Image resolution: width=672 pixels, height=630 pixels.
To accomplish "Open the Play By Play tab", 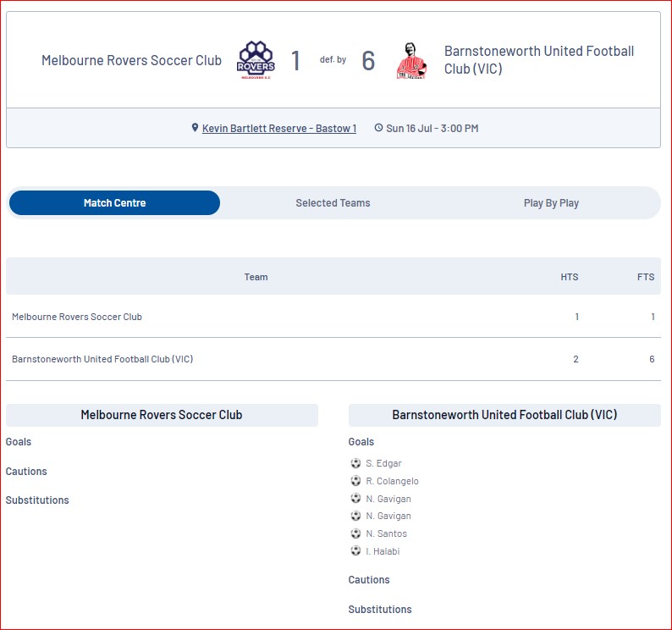I will coord(551,203).
